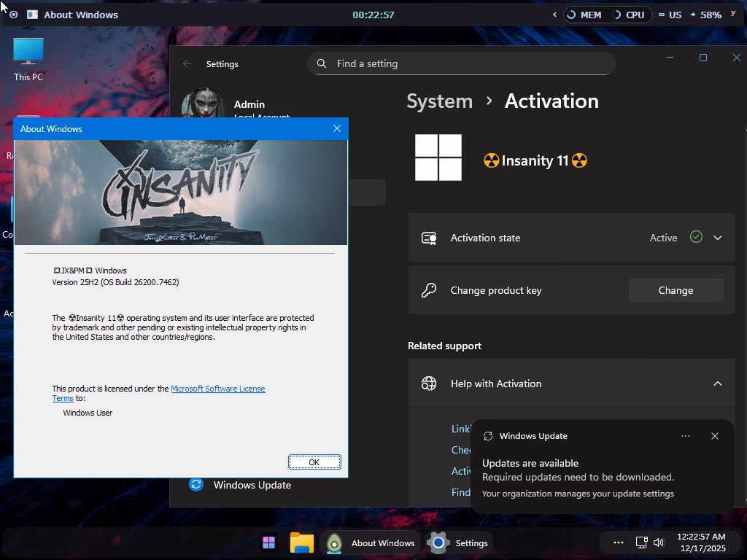Click the CPU monitor in the top bar

[630, 15]
